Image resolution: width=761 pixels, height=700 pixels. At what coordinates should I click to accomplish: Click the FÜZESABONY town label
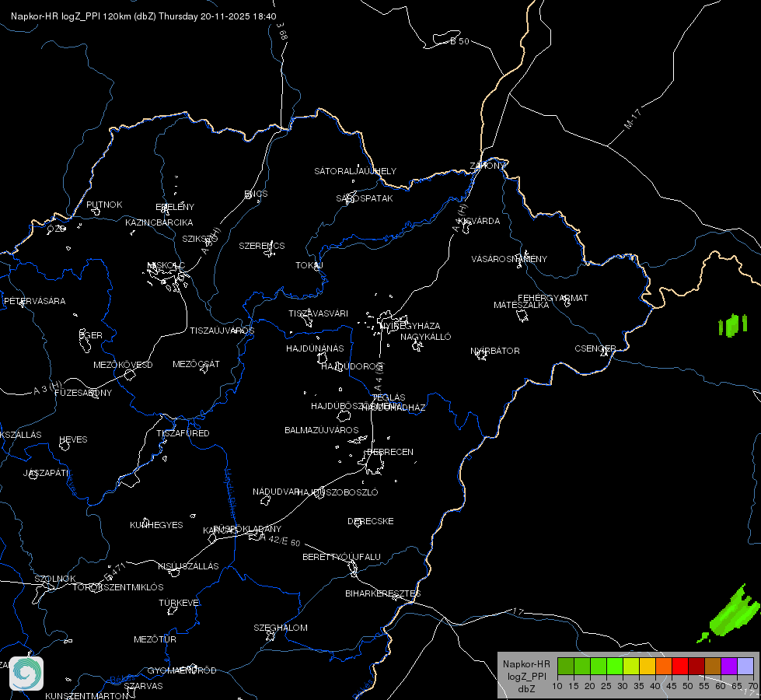pyautogui.click(x=83, y=393)
